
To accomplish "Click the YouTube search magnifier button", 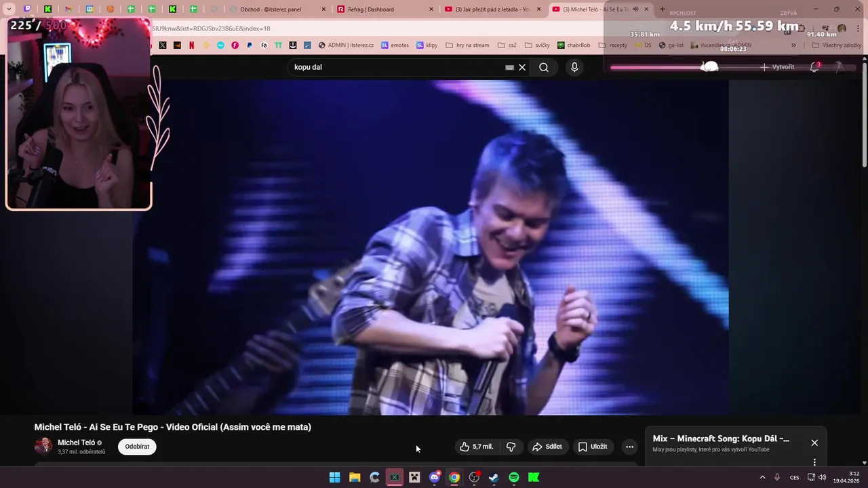I will pos(544,67).
